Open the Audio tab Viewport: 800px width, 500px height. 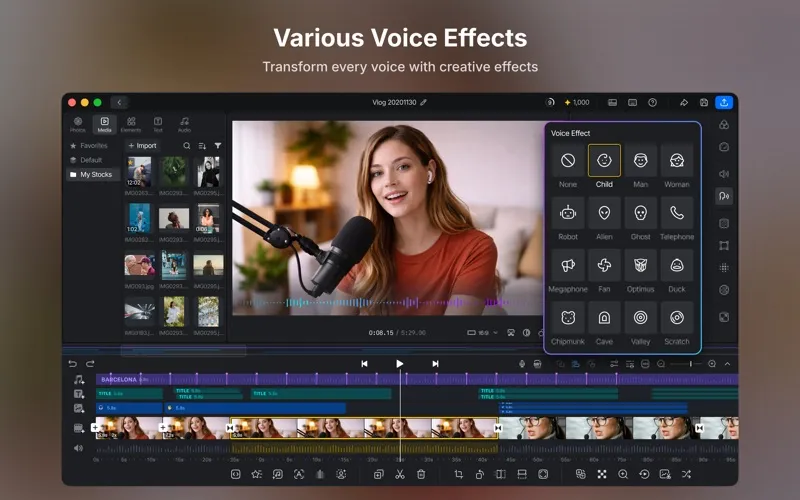(x=184, y=124)
